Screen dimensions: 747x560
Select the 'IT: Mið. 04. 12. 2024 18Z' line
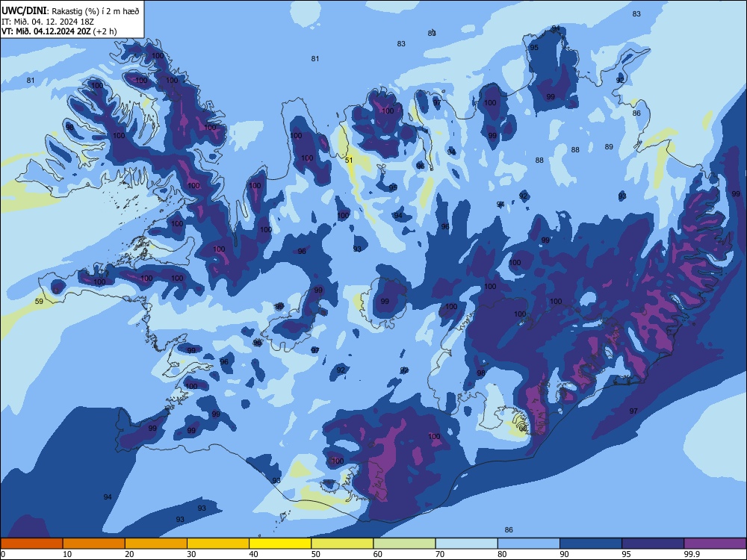[x=48, y=22]
